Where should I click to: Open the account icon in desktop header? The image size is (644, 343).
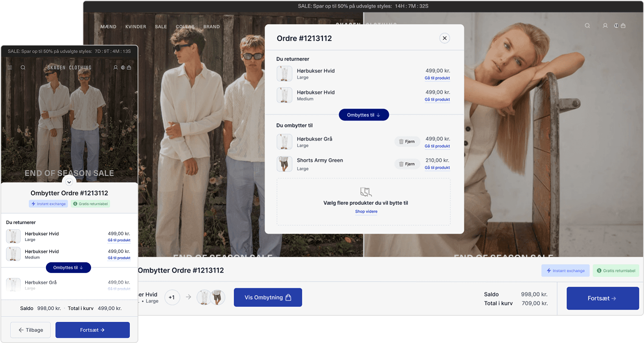[x=605, y=26]
